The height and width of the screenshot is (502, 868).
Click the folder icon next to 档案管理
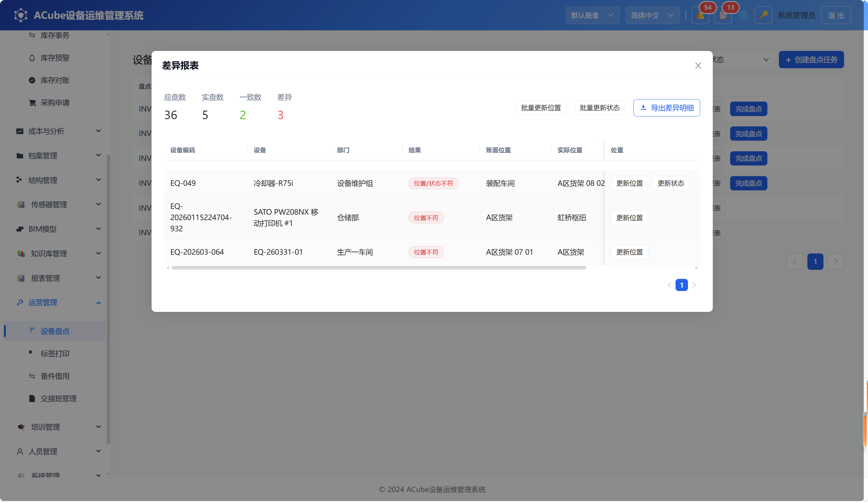click(20, 156)
